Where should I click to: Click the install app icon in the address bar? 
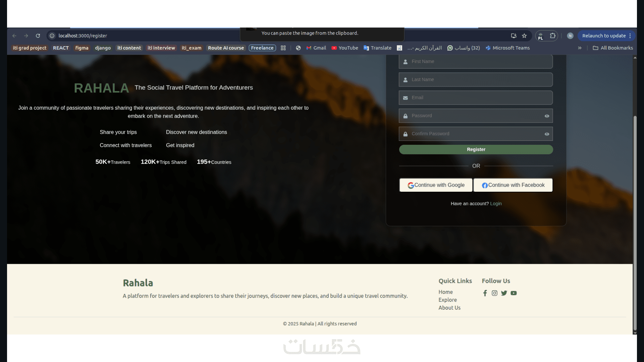tap(514, 36)
